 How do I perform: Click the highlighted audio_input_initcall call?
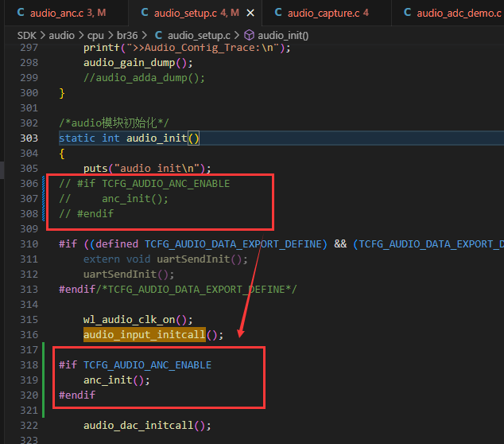(145, 335)
